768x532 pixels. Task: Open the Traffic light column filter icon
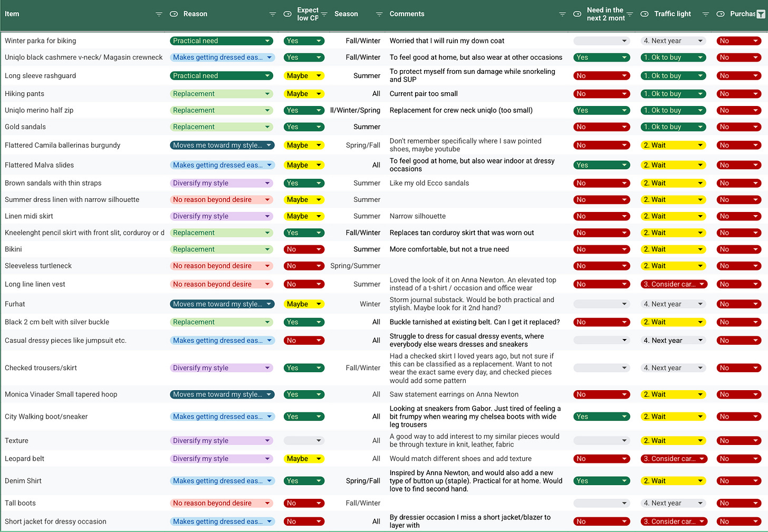[706, 14]
